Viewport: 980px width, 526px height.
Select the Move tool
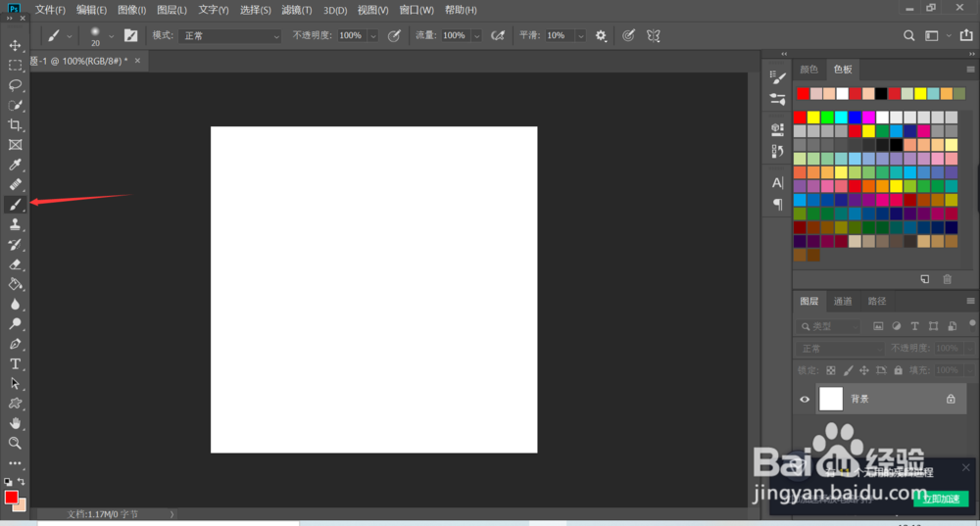[15, 45]
